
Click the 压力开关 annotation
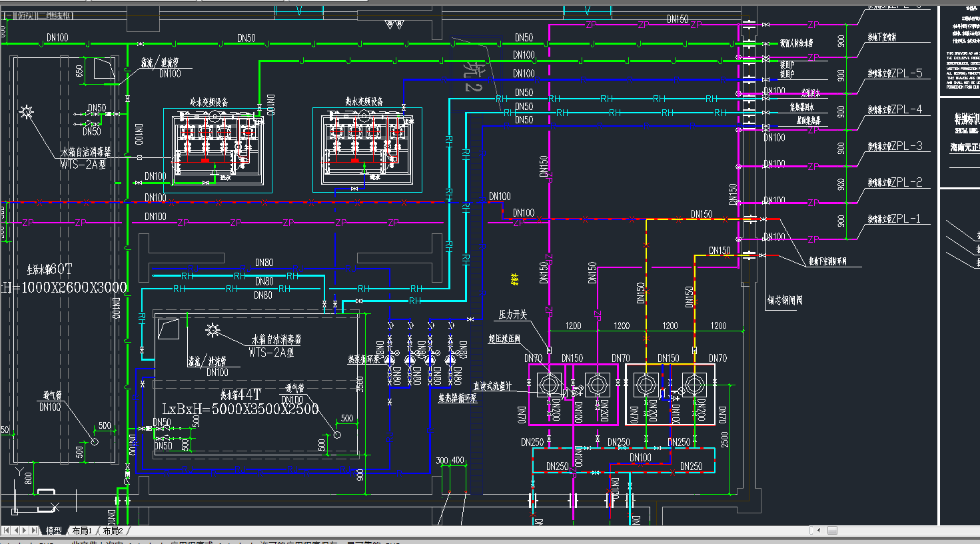[512, 315]
